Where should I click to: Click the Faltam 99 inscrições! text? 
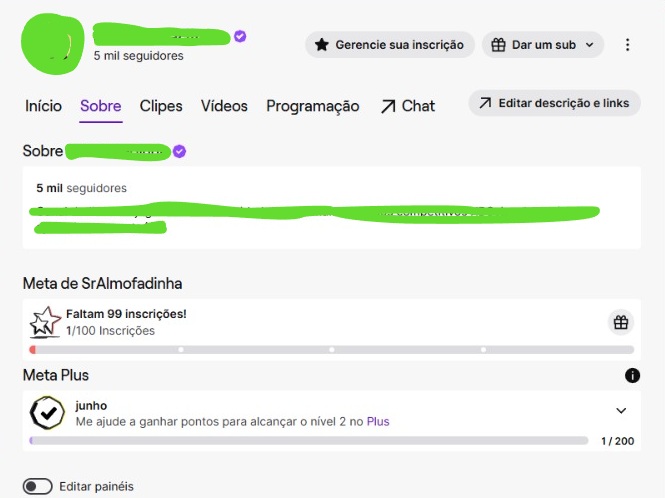126,314
